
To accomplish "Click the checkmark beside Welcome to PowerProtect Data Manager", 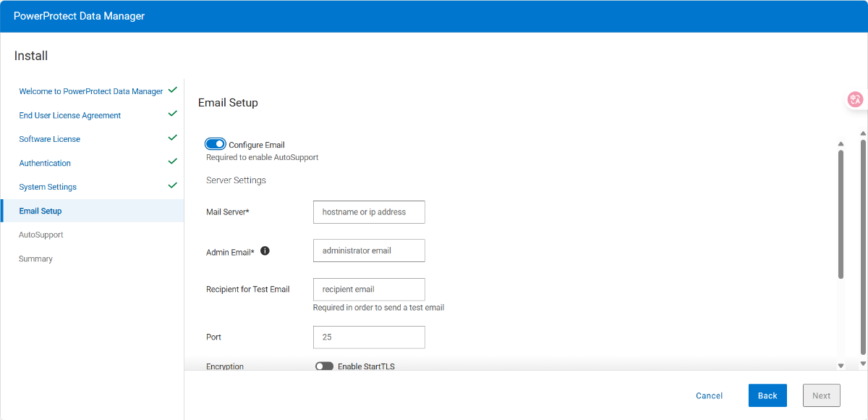I will coord(172,91).
